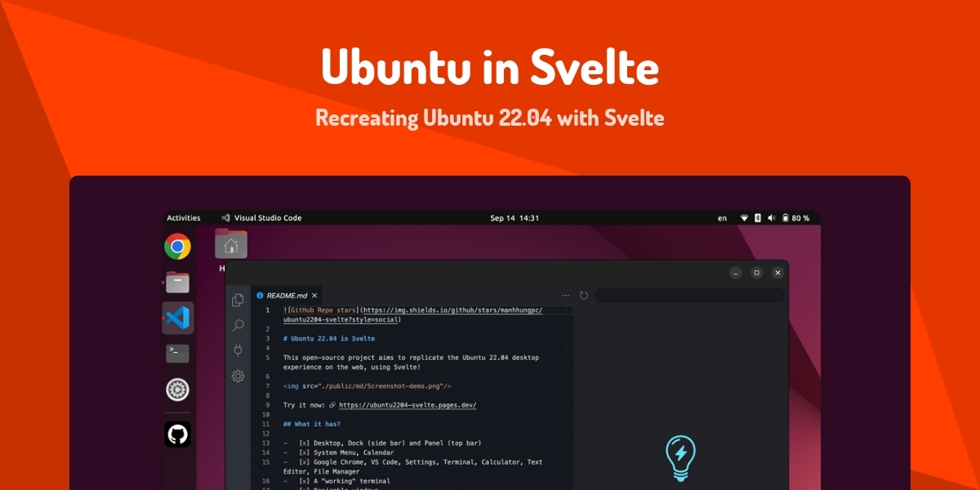
Task: Click the volume speaker in top bar
Action: (771, 218)
